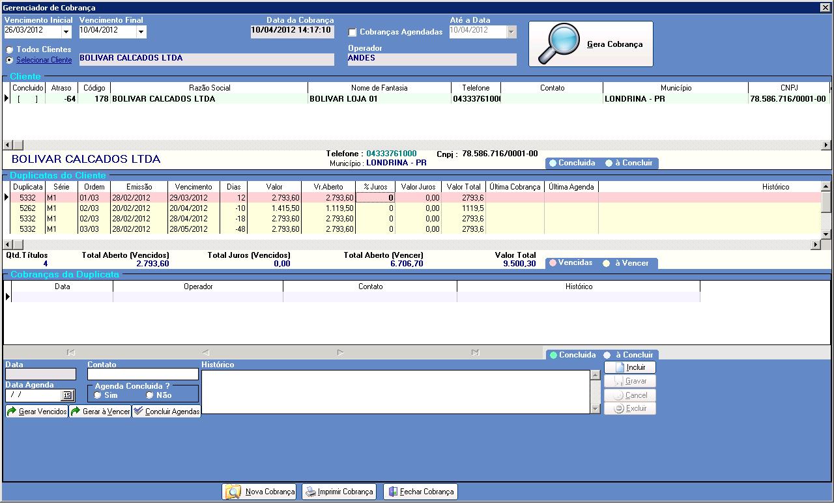Viewport: 834px width, 504px height.
Task: Open the Data Agenda calendar picker icon
Action: [x=67, y=395]
